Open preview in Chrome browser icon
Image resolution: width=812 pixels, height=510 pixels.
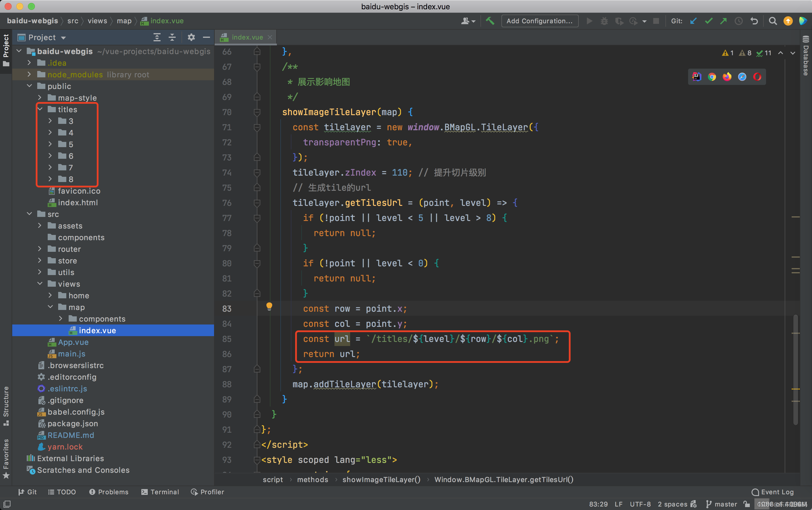pos(712,77)
